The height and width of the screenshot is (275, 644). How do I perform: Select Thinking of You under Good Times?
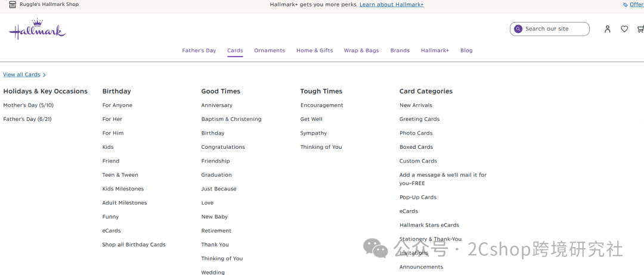click(x=222, y=258)
